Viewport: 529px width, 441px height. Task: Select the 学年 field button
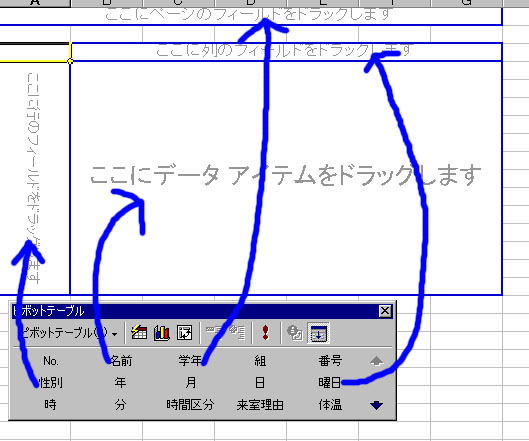pos(190,360)
